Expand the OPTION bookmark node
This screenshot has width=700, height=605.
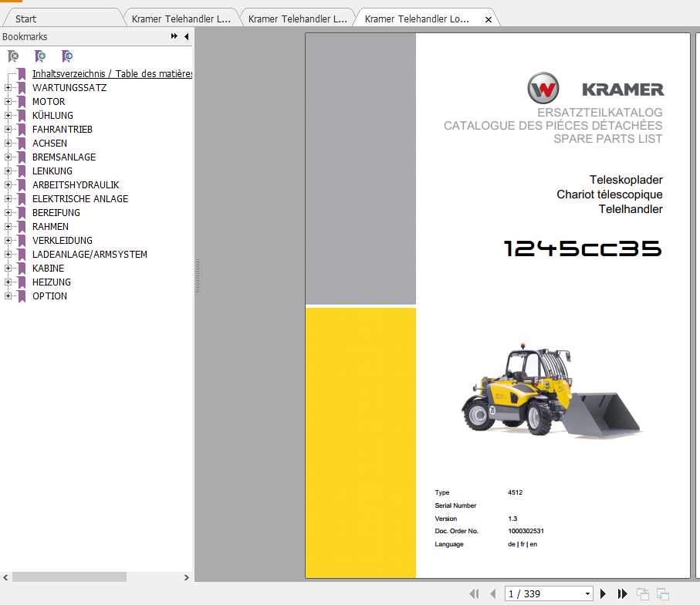pos(8,296)
